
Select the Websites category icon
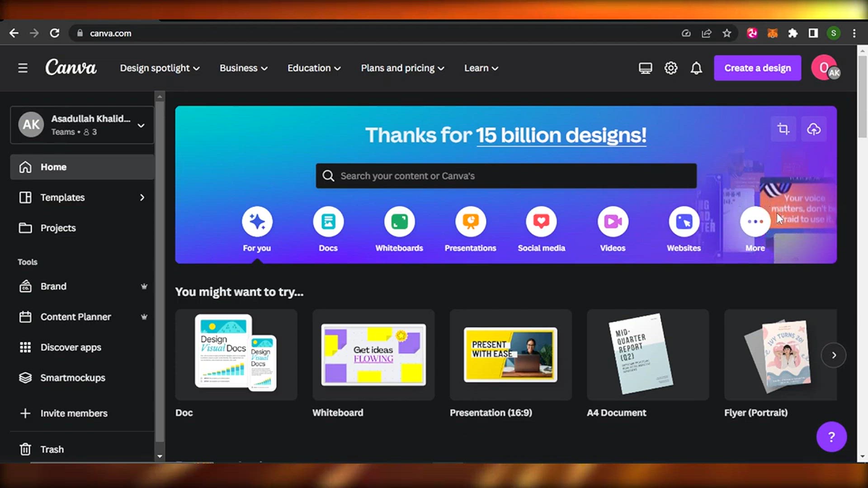[x=684, y=221]
